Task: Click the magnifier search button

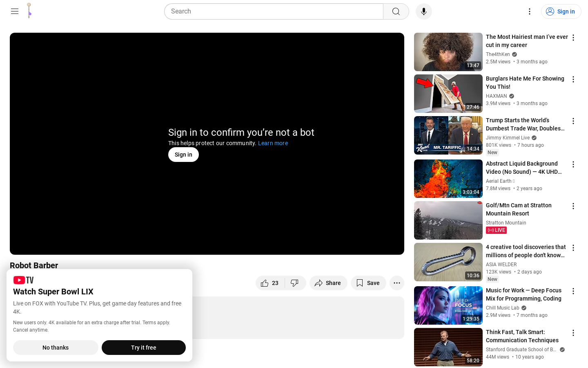Action: (396, 11)
